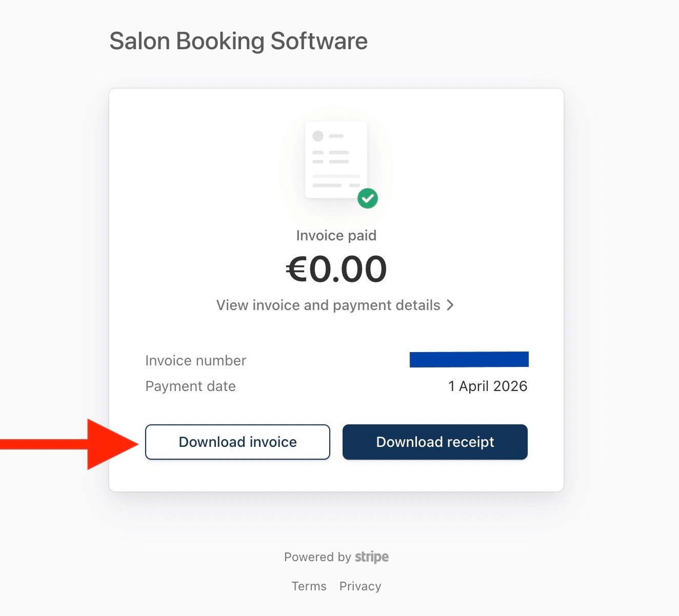
Task: Click the Stripe logo in the footer
Action: point(371,557)
